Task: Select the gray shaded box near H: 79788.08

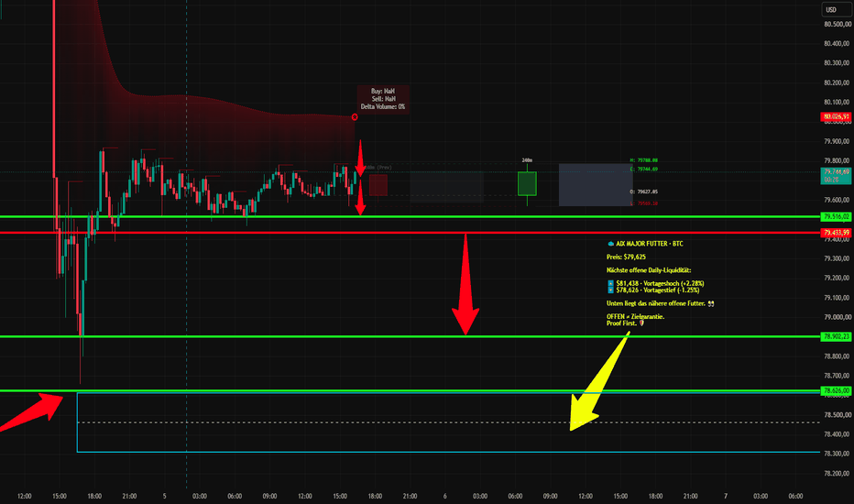Action: (596, 185)
